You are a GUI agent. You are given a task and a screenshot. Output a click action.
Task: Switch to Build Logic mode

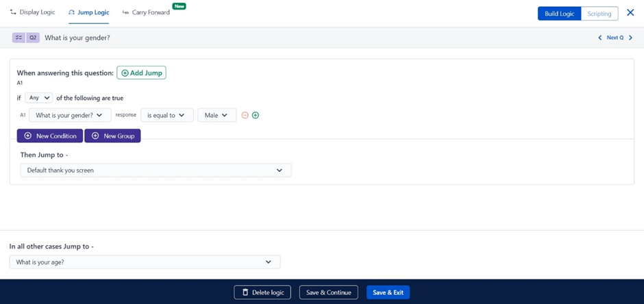click(559, 14)
